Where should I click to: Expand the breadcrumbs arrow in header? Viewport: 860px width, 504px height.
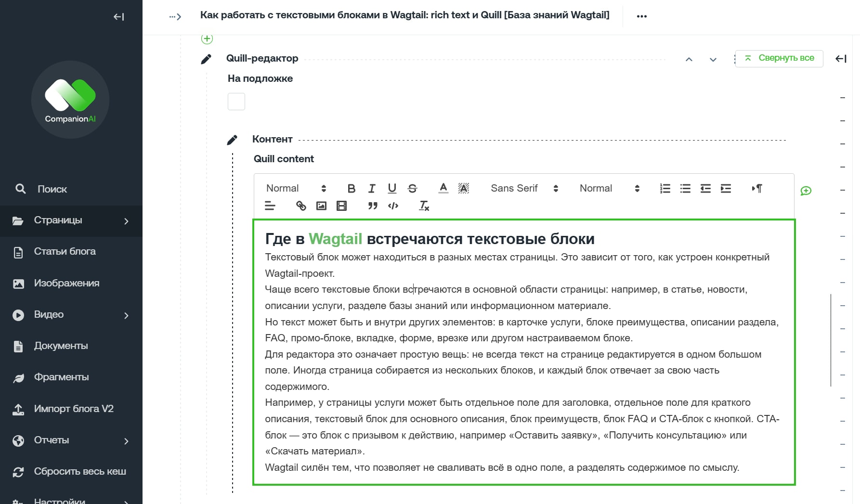point(175,17)
